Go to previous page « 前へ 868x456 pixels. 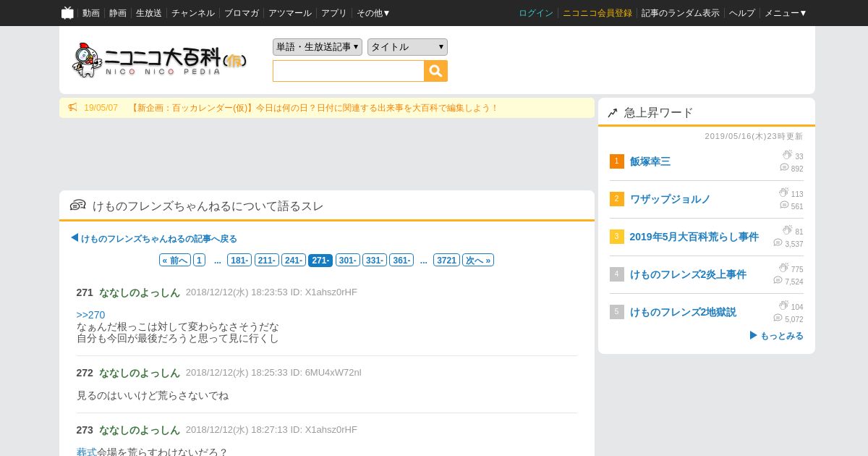(x=175, y=261)
